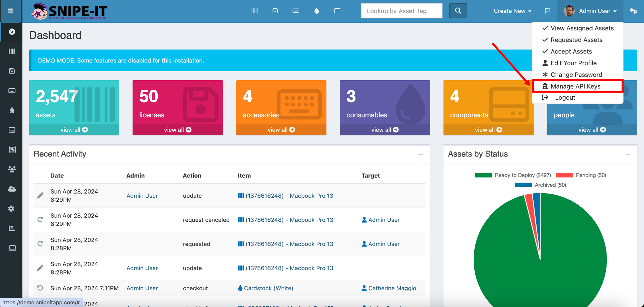Click the Settings gears icon at top right
644x307 pixels.
[x=634, y=11]
